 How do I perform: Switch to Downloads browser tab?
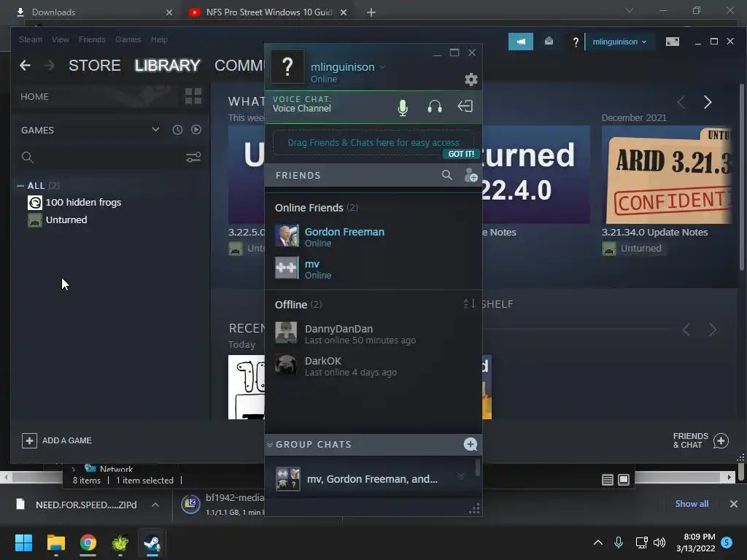click(93, 12)
